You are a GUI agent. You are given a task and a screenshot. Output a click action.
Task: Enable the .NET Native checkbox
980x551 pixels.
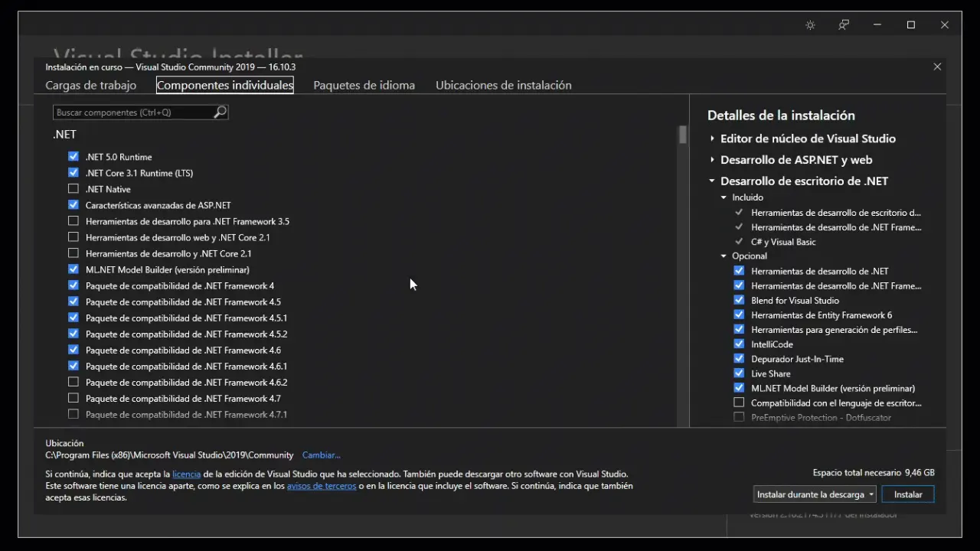coord(73,189)
